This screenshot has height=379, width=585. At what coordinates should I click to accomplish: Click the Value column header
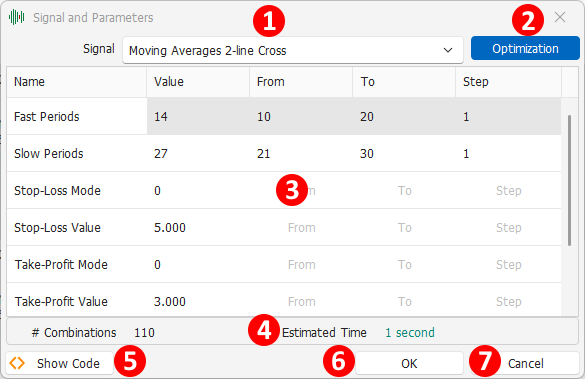pyautogui.click(x=198, y=82)
